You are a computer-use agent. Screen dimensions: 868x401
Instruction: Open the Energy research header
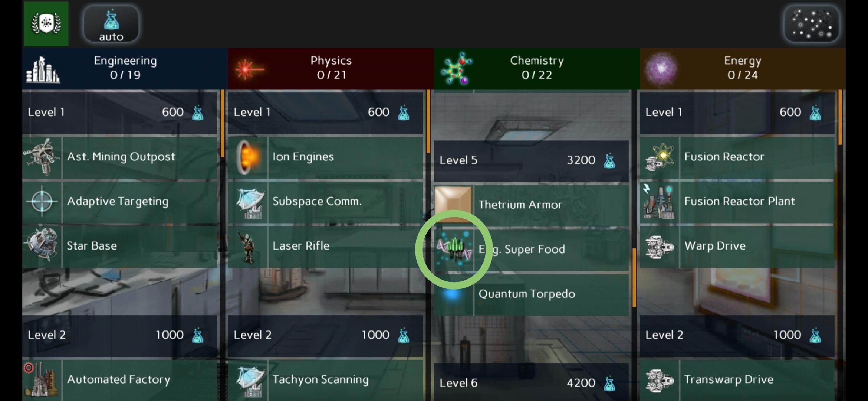(x=743, y=68)
